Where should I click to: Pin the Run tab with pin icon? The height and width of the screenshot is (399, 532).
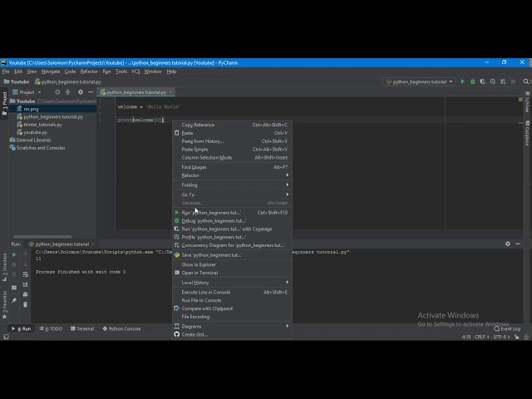[x=14, y=301]
